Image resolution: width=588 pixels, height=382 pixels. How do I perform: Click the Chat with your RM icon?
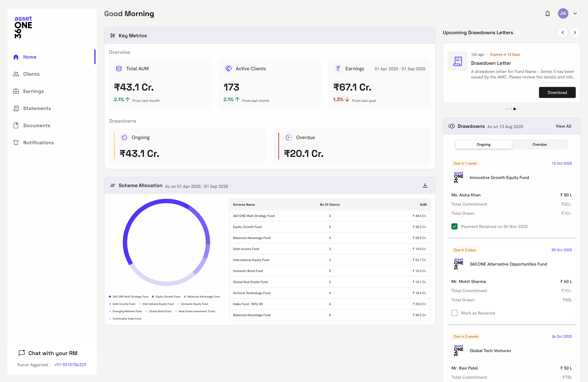[22, 353]
